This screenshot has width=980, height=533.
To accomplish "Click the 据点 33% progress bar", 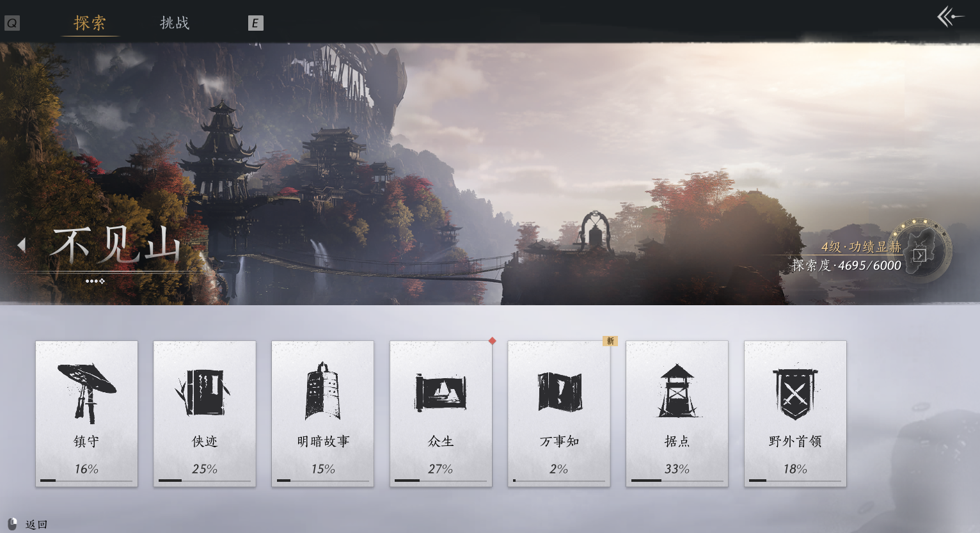I will pyautogui.click(x=677, y=481).
